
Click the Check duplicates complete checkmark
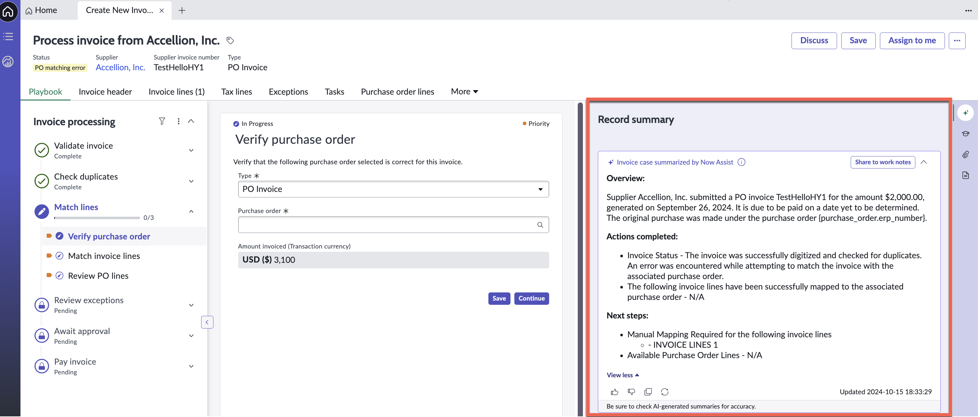point(42,181)
